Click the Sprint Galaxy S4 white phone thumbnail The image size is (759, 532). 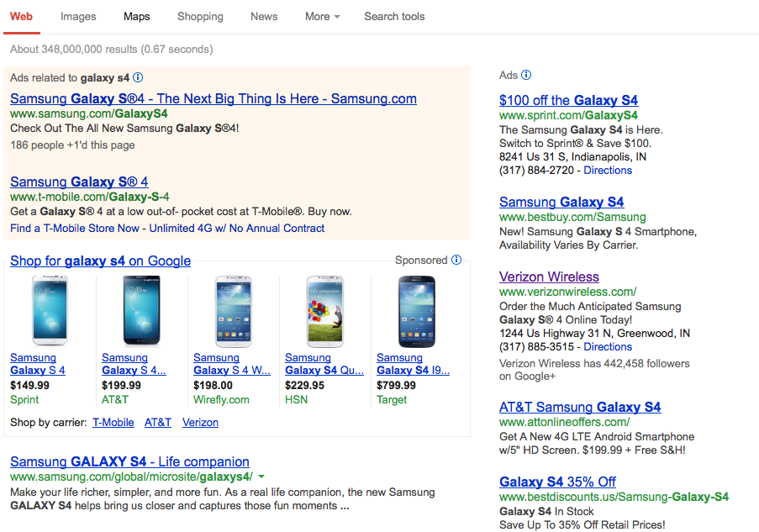pos(49,311)
